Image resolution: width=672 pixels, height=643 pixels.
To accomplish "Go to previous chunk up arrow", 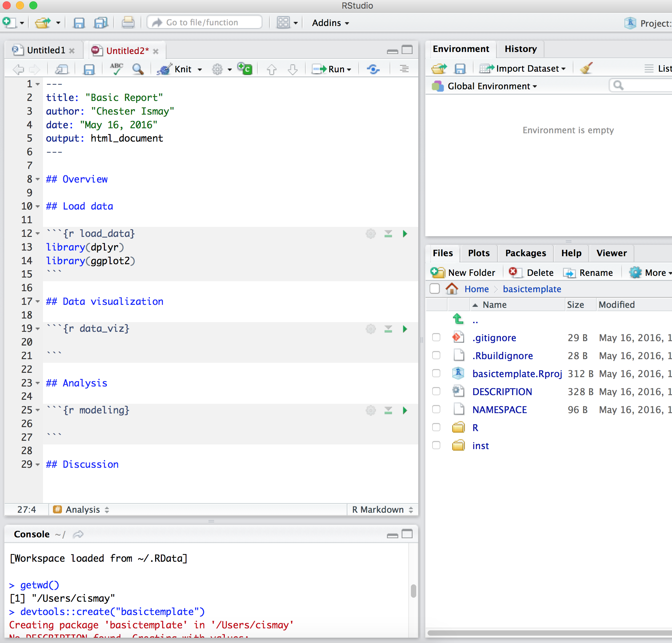I will (272, 69).
